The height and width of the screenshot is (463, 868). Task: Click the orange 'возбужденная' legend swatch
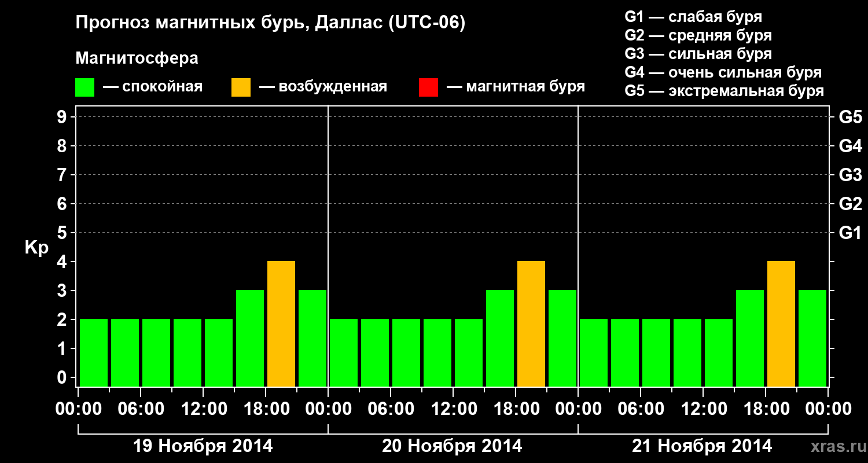point(241,87)
